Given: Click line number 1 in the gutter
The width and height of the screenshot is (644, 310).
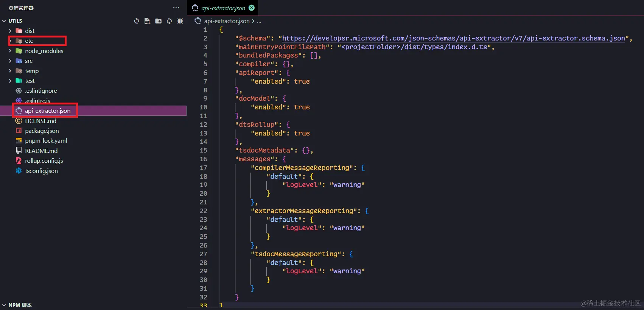Looking at the screenshot, I should click(205, 30).
